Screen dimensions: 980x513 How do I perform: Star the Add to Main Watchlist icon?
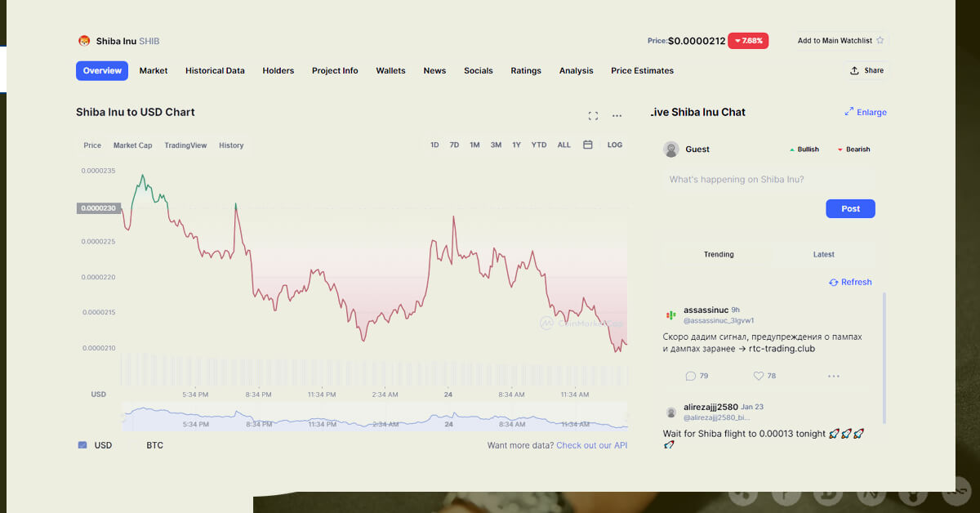(880, 40)
